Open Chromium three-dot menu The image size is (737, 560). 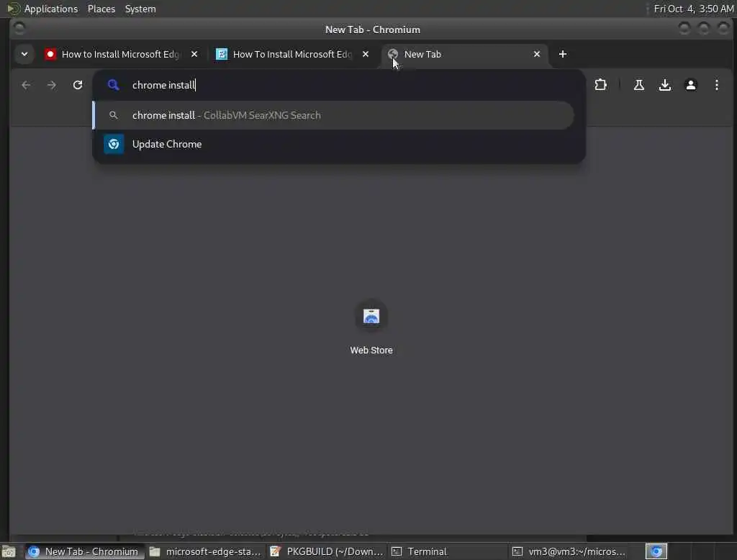(x=716, y=85)
